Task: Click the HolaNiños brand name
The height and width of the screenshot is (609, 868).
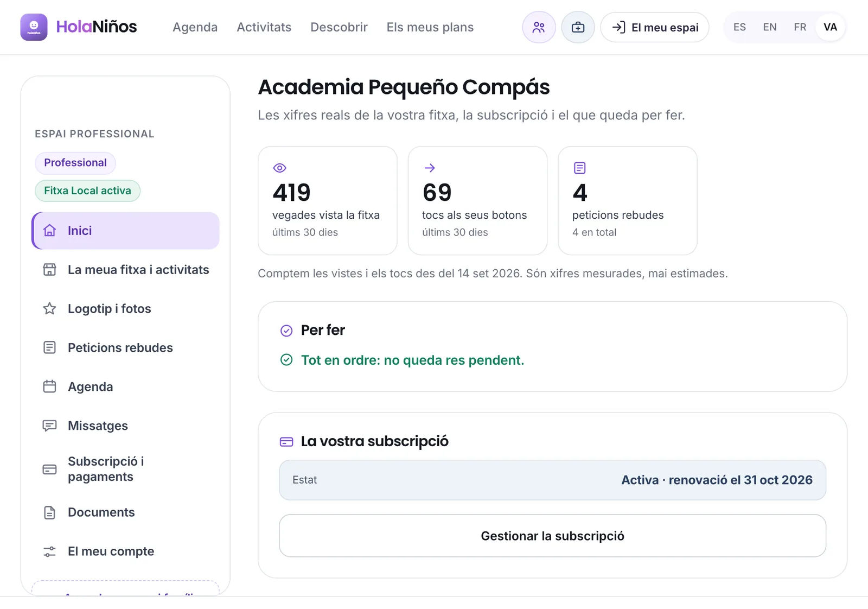Action: [97, 27]
